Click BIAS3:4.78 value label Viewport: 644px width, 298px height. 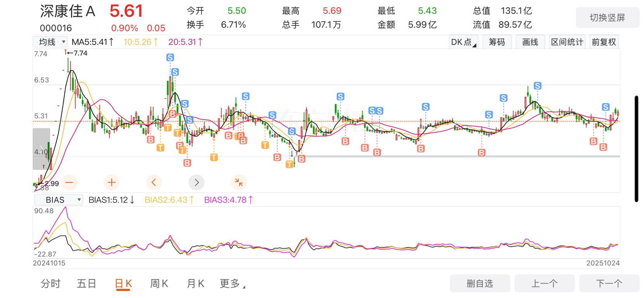[228, 200]
